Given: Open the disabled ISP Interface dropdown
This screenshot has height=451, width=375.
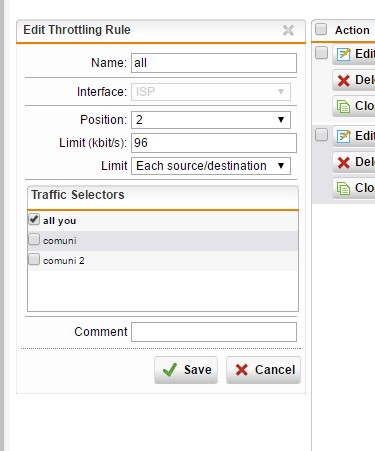Looking at the screenshot, I should coord(211,92).
